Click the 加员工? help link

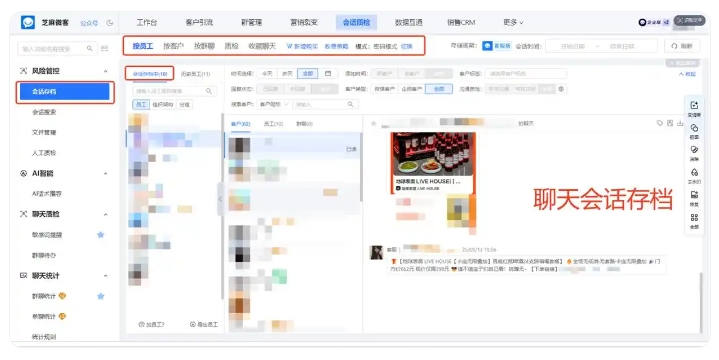point(151,324)
